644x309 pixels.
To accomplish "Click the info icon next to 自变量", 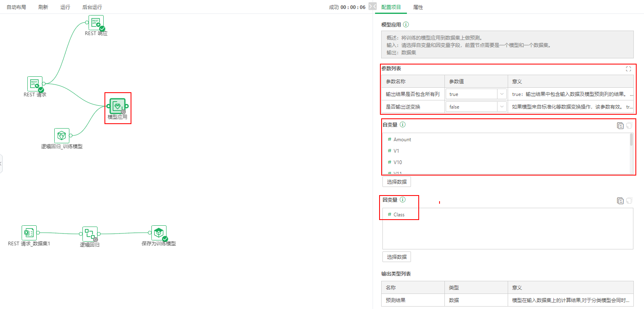I will 403,124.
